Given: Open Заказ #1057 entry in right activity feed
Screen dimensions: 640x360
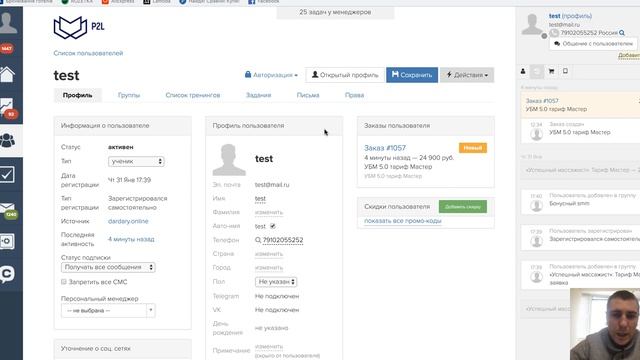Looking at the screenshot, I should 580,105.
